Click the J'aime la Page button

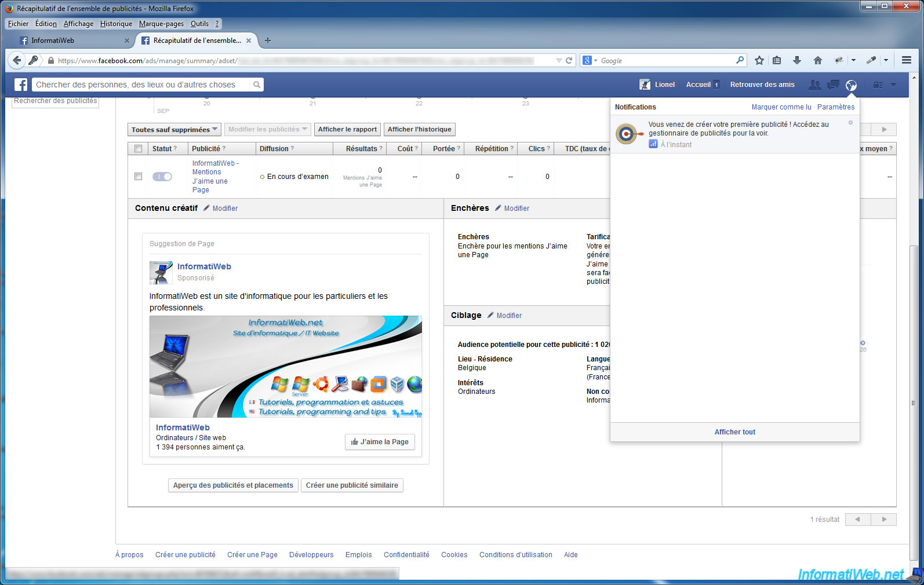click(x=380, y=442)
